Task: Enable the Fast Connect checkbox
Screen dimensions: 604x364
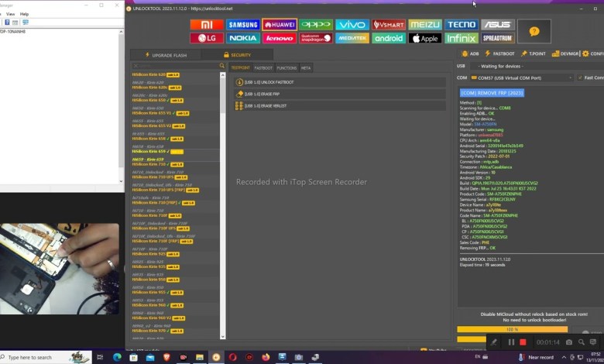Action: pos(580,77)
